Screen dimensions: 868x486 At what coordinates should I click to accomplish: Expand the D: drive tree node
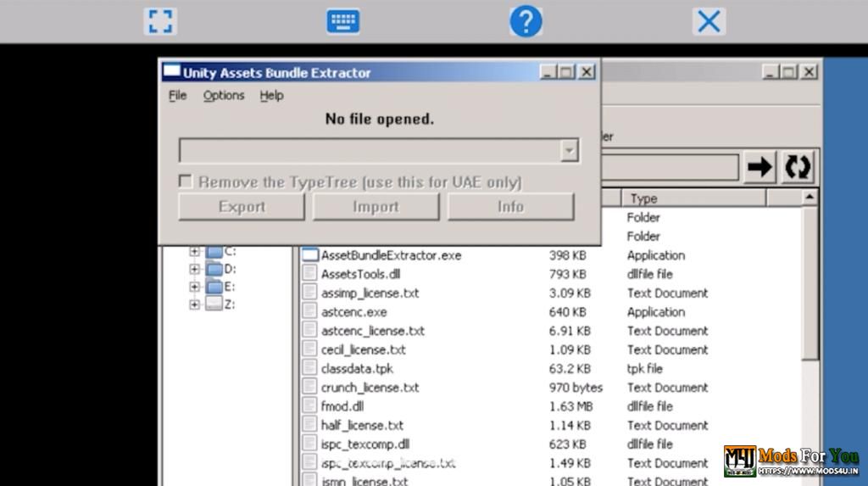click(194, 270)
